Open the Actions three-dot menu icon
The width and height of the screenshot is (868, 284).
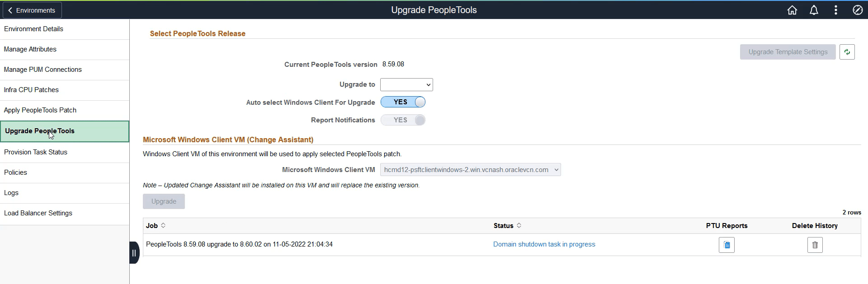point(835,10)
